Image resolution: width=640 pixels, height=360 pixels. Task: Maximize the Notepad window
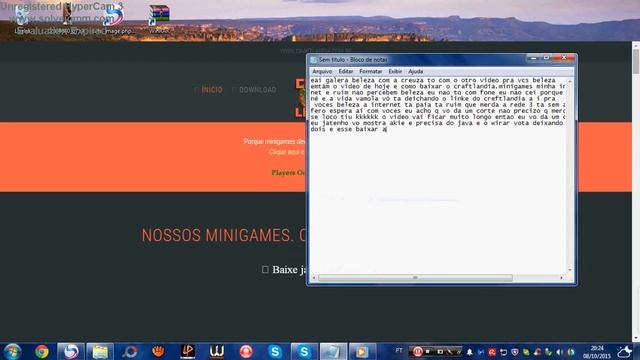coord(546,58)
